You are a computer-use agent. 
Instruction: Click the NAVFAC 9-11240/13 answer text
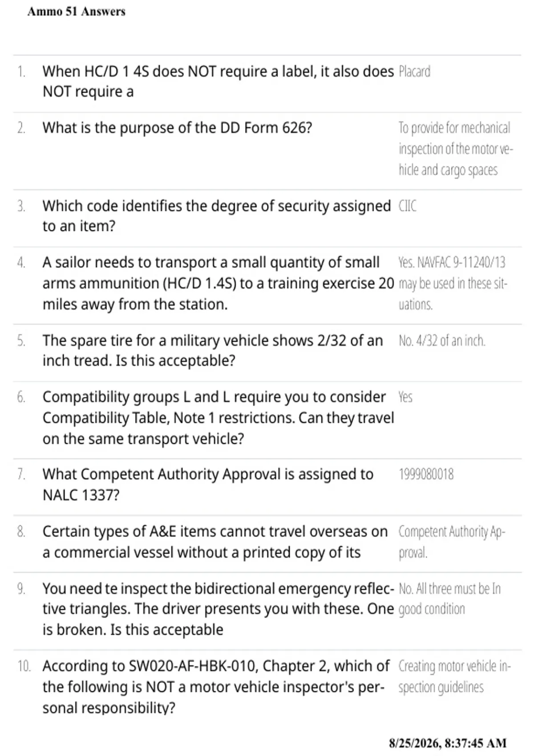(x=453, y=283)
